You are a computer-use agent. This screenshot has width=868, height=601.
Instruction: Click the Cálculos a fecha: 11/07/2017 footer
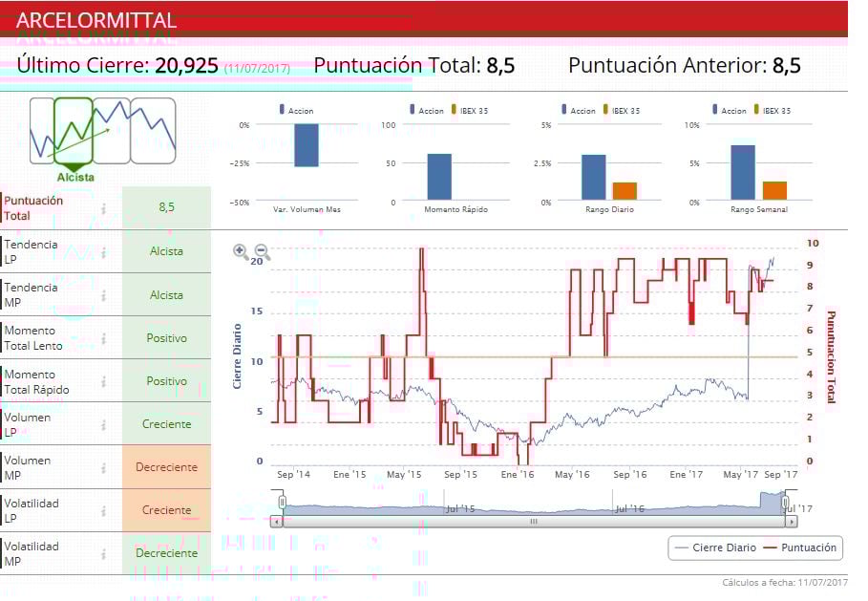(784, 582)
